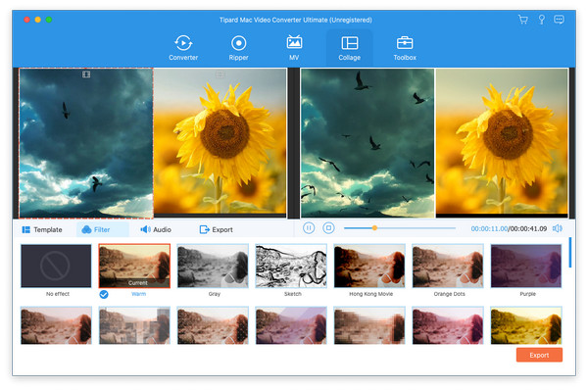Stop the preview playback
The image size is (588, 390).
coord(328,228)
